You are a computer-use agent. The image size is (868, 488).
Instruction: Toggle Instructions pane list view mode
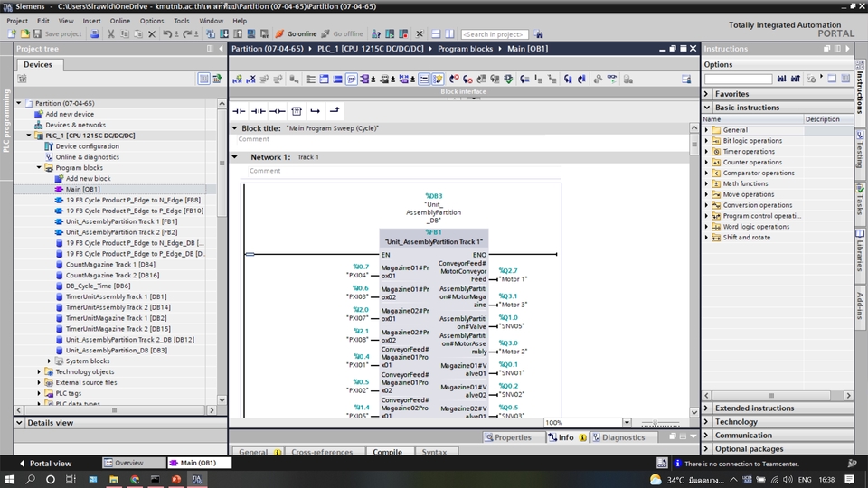point(845,79)
